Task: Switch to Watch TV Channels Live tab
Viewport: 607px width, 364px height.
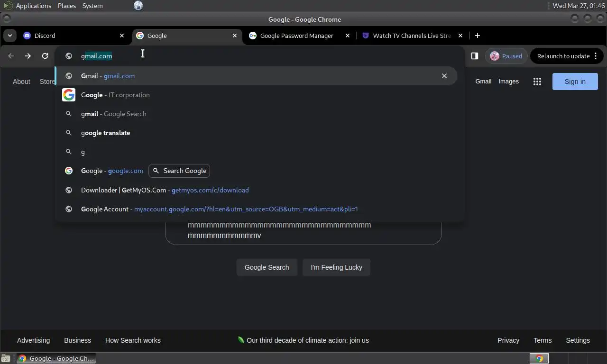Action: [412, 36]
